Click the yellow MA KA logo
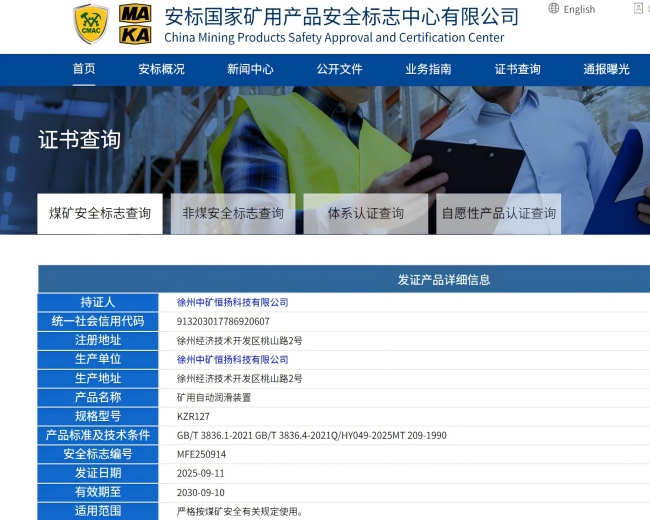The width and height of the screenshot is (650, 520). coord(135,24)
